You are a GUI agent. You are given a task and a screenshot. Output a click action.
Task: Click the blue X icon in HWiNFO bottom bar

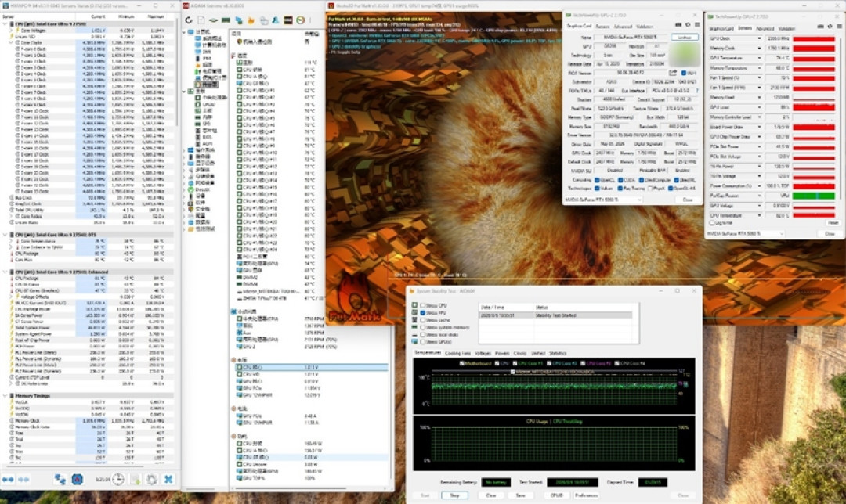point(168,479)
